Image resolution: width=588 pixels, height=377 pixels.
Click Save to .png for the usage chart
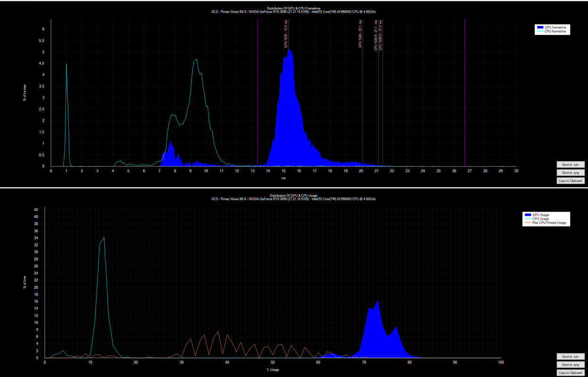point(571,365)
